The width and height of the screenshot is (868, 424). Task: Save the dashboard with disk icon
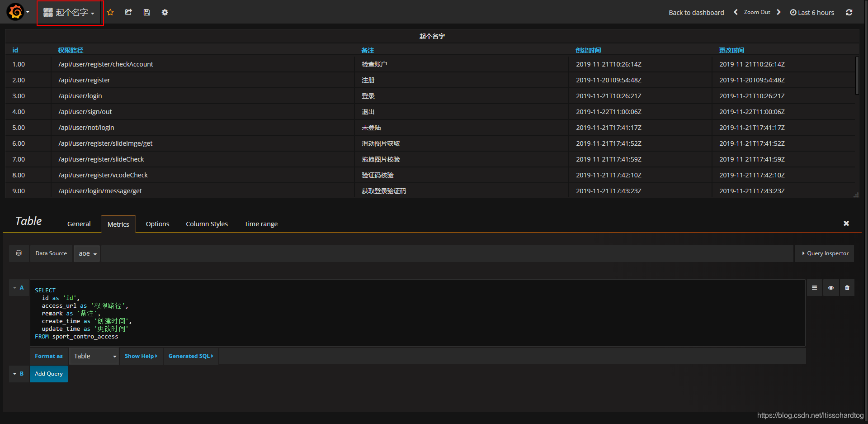coord(147,12)
